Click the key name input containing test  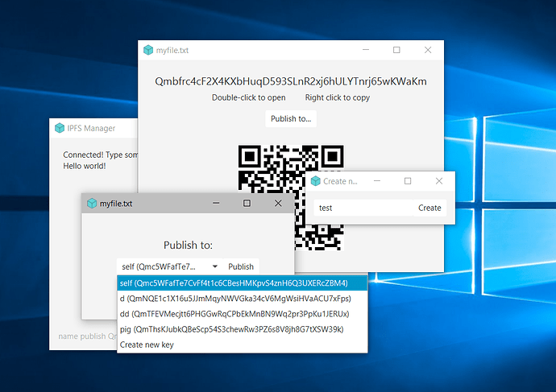click(x=363, y=208)
